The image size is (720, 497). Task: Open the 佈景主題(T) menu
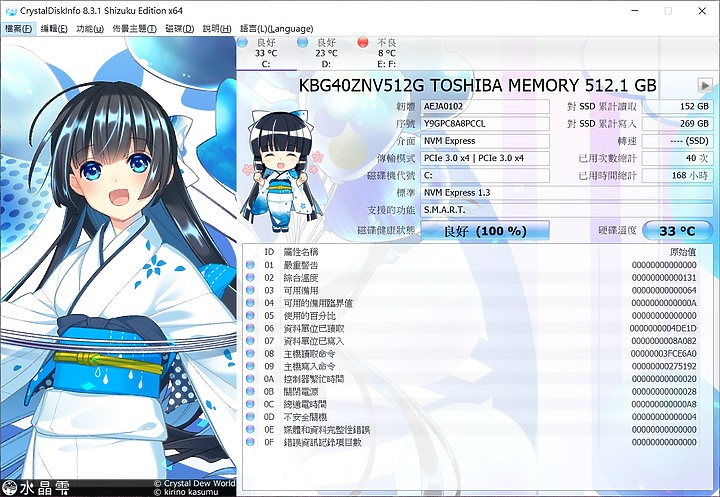pyautogui.click(x=135, y=28)
